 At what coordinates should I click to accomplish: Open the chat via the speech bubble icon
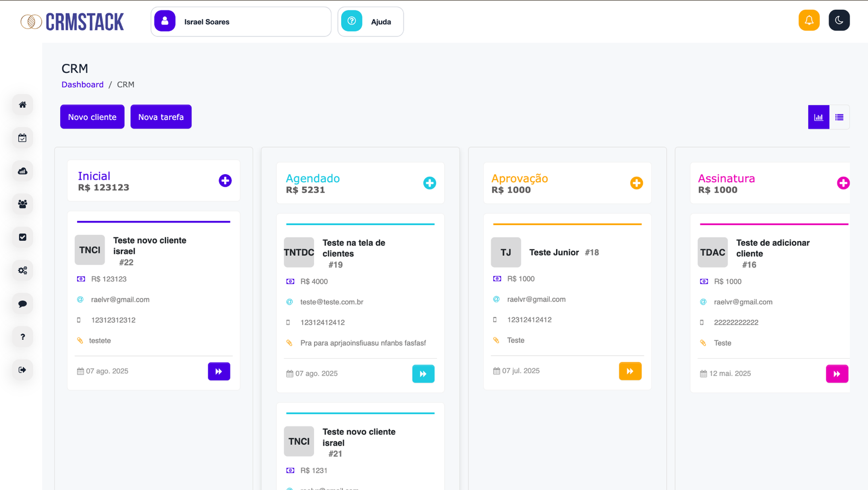[x=22, y=303]
